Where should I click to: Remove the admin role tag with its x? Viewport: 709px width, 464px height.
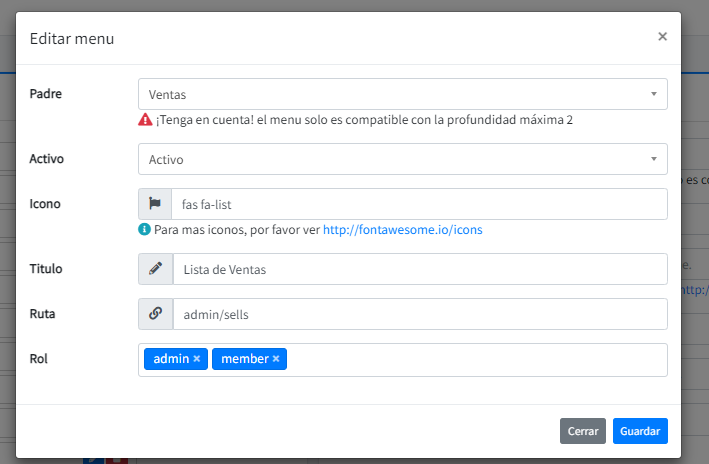click(x=197, y=359)
